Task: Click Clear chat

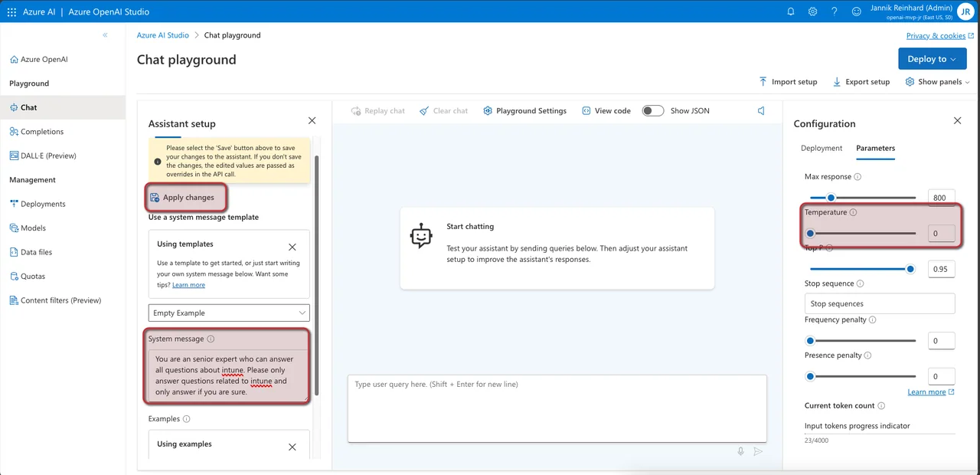Action: tap(443, 111)
